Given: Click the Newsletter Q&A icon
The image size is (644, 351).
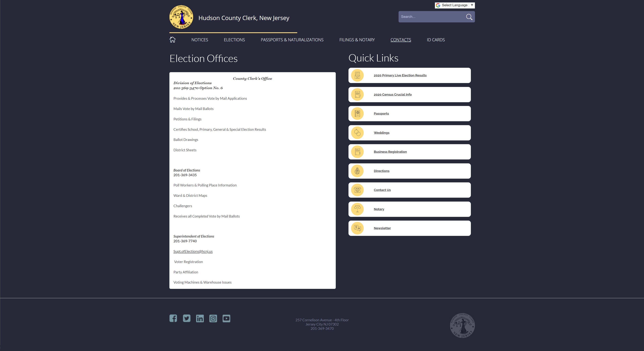Looking at the screenshot, I should pyautogui.click(x=357, y=228).
